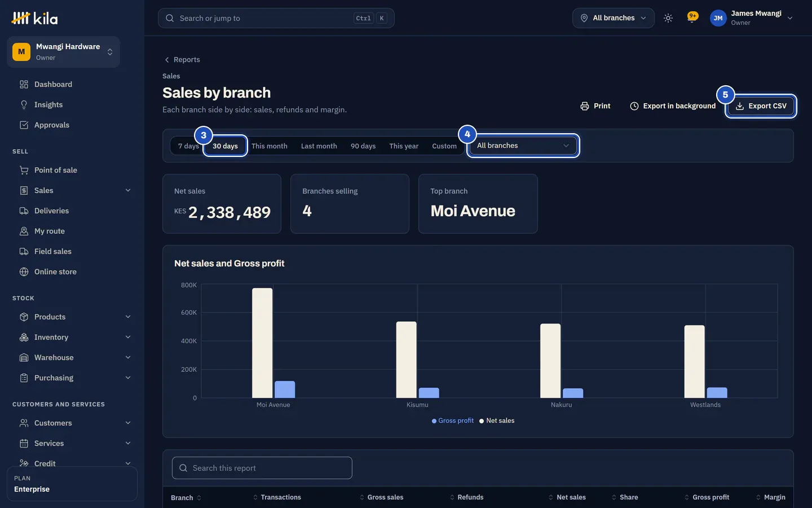Open Insights lightbulb icon
The width and height of the screenshot is (812, 508).
pyautogui.click(x=24, y=104)
